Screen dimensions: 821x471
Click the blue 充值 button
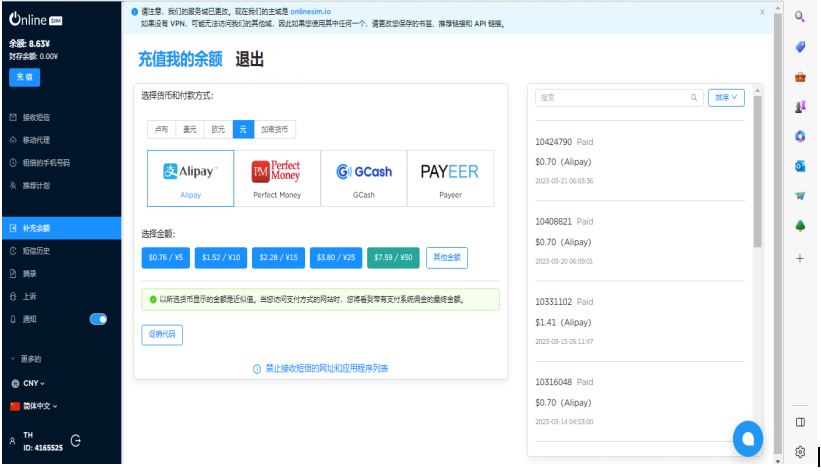tap(25, 77)
